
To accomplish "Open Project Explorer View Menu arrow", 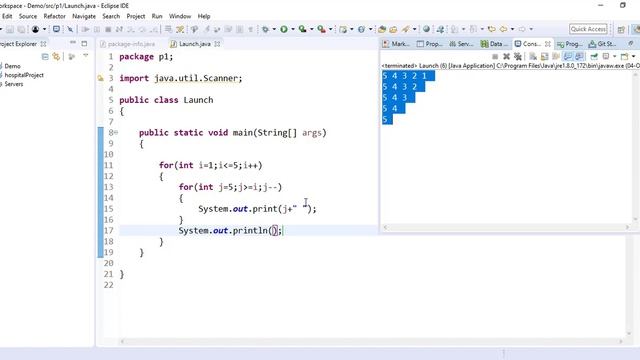I will tap(85, 56).
